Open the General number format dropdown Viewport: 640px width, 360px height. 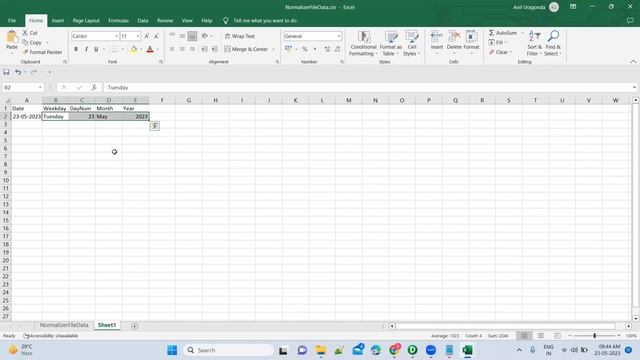click(x=339, y=36)
